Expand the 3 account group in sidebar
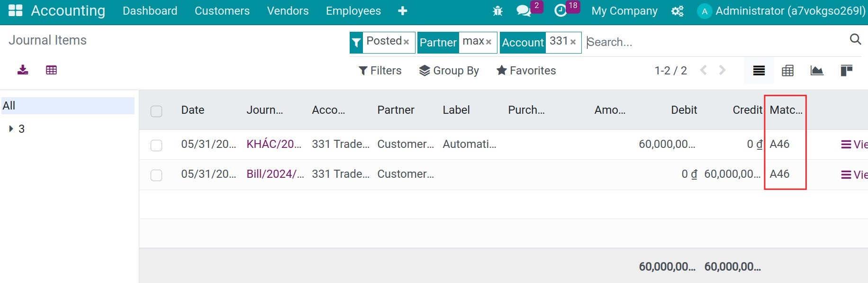The image size is (868, 283). coord(11,128)
